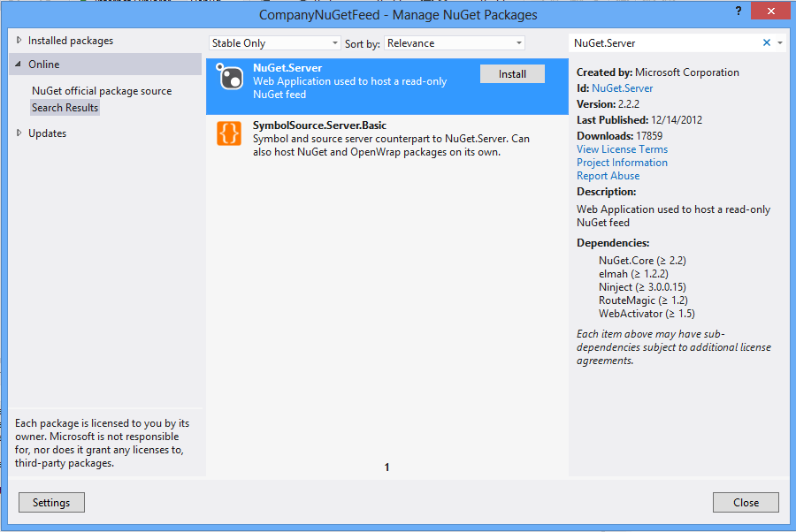Install the NuGet.Server package
The image size is (796, 532).
click(x=512, y=74)
